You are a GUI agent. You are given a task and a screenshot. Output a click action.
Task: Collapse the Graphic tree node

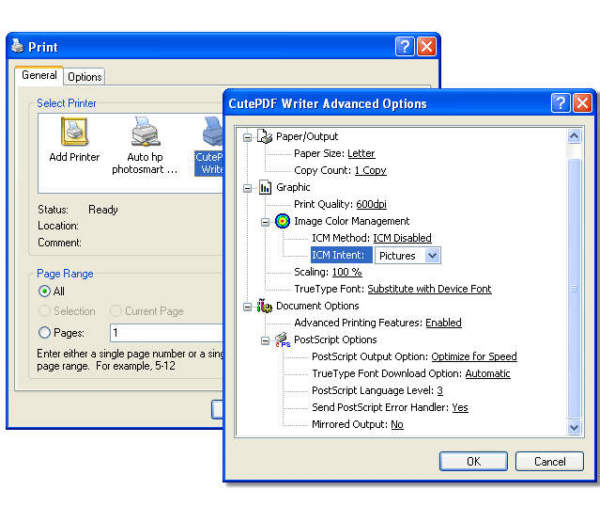tap(248, 188)
